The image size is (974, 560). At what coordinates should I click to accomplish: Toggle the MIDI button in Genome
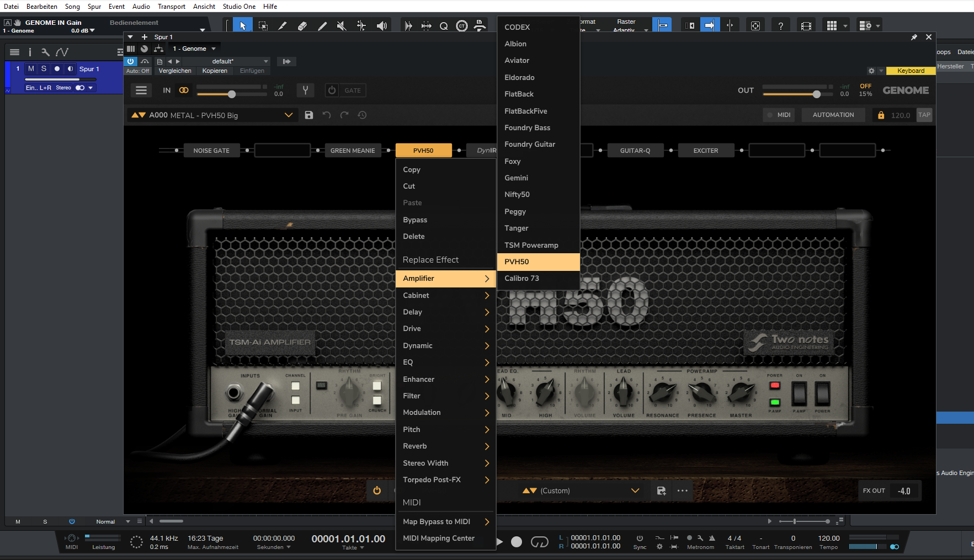pos(778,115)
